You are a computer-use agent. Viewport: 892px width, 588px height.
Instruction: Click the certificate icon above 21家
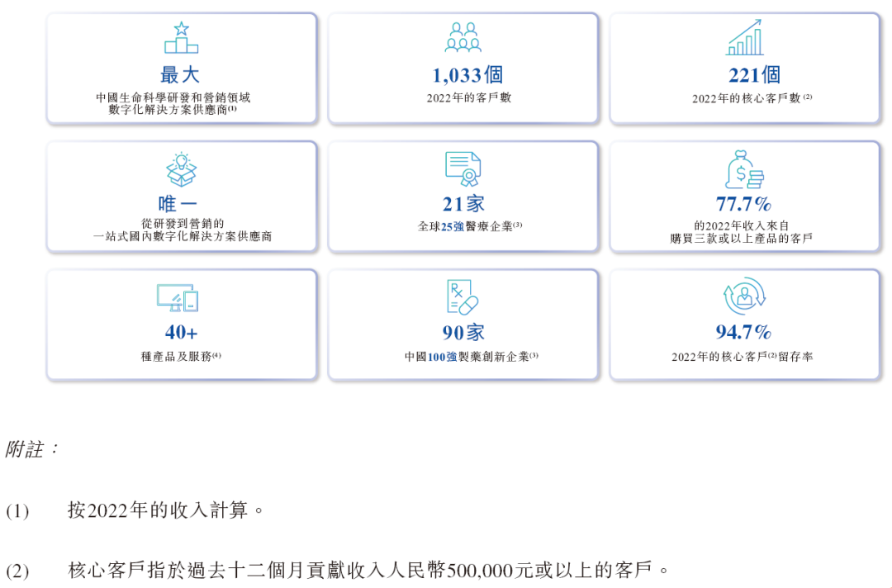pos(463,169)
